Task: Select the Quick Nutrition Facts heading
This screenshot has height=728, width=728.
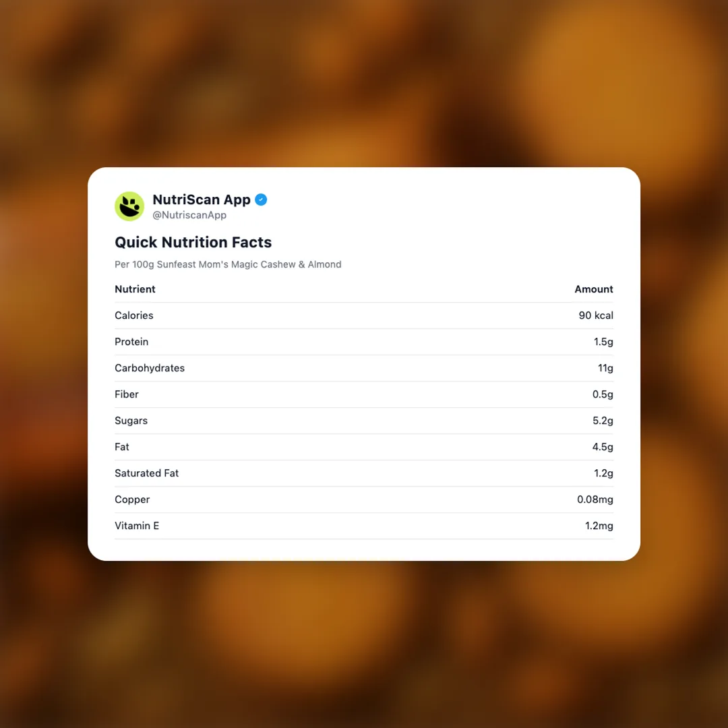Action: coord(193,242)
